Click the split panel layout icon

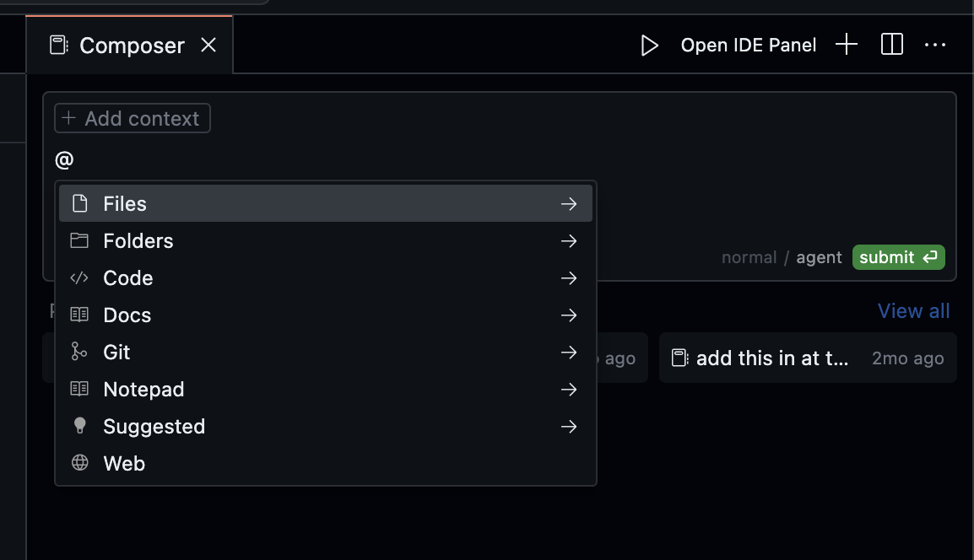point(890,44)
